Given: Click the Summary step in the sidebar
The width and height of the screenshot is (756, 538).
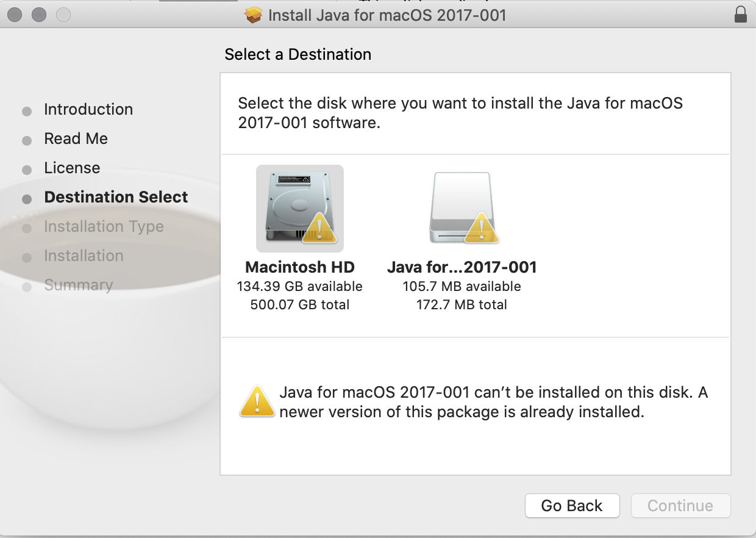Looking at the screenshot, I should (78, 285).
